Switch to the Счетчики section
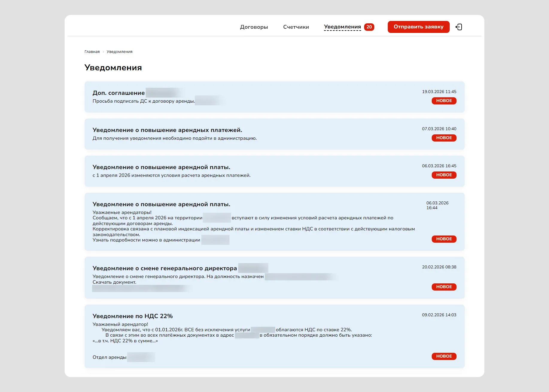This screenshot has width=549, height=392. (x=296, y=27)
